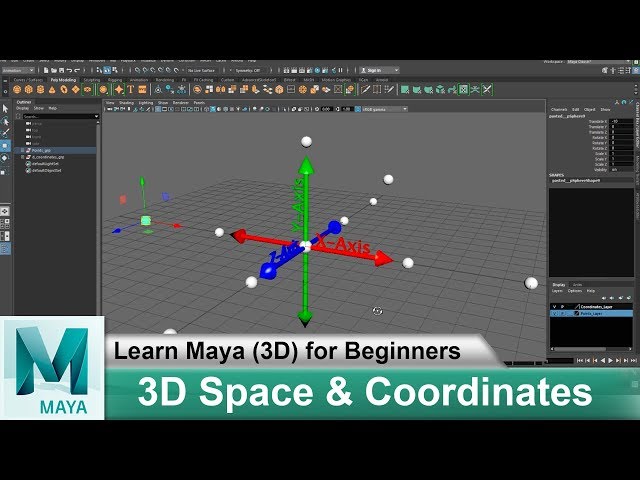The height and width of the screenshot is (480, 640).
Task: Toggle playback P of Points_Layer
Action: (562, 313)
